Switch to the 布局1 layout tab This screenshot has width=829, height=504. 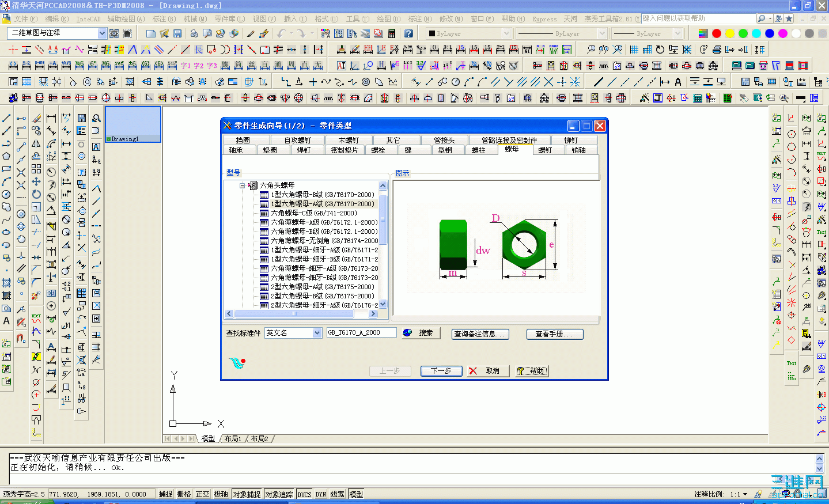(233, 439)
